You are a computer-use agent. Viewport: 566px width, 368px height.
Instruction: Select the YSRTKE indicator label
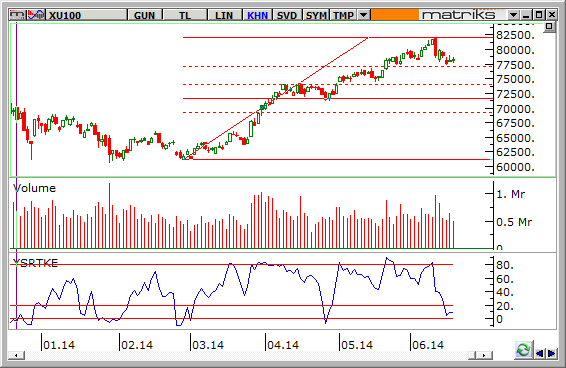pos(35,263)
